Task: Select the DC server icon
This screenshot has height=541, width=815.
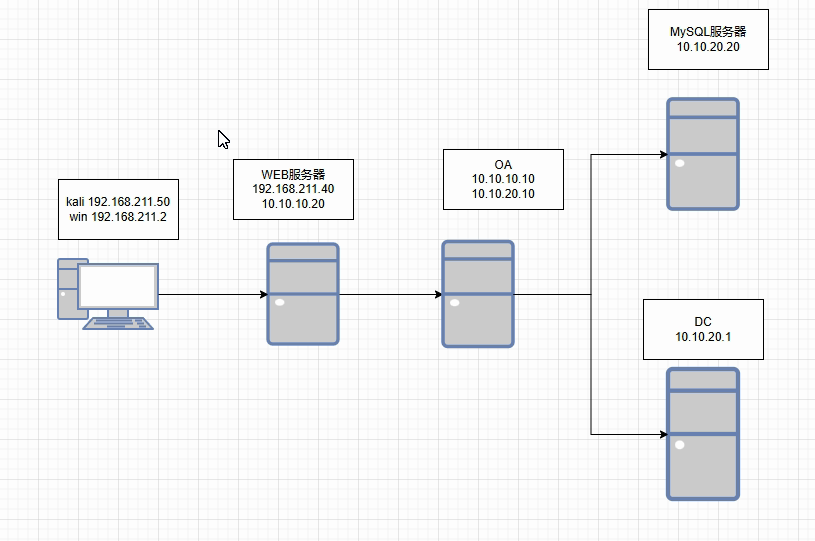Action: (703, 433)
